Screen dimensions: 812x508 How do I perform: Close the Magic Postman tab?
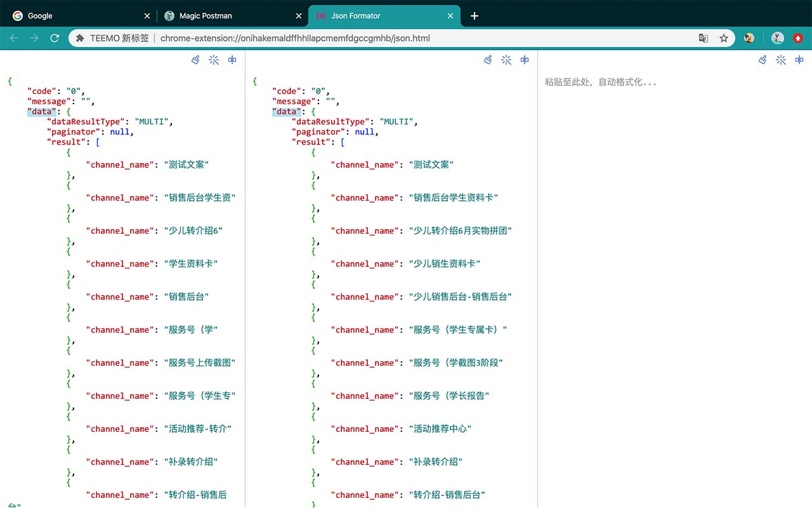pyautogui.click(x=299, y=16)
